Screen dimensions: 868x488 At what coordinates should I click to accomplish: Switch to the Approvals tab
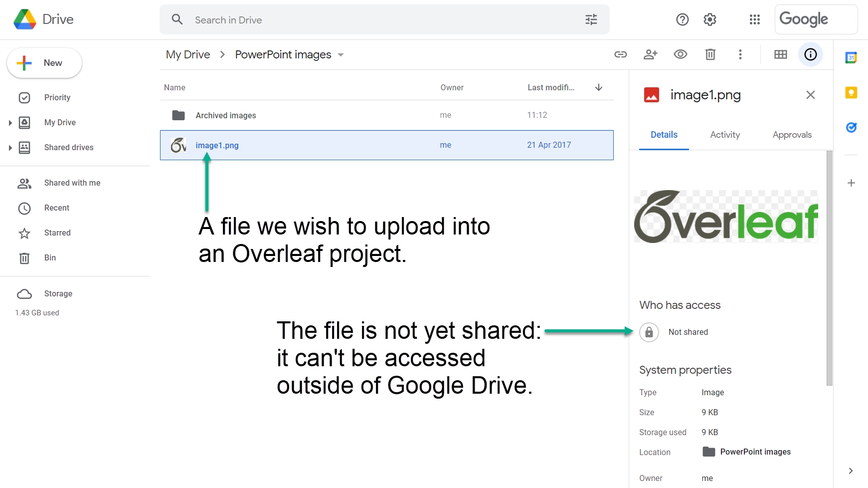click(x=792, y=135)
